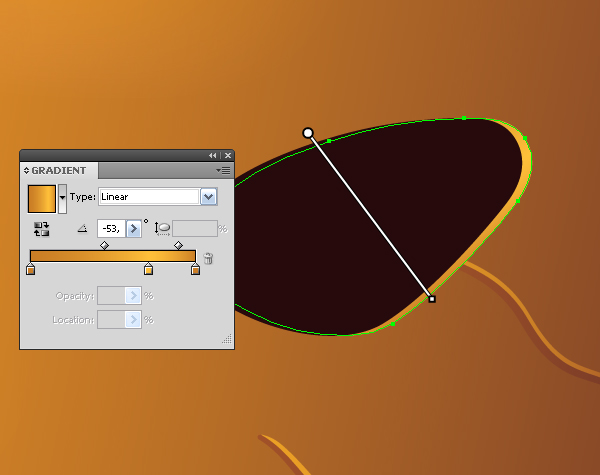The width and height of the screenshot is (600, 475).
Task: Click the gradient annotator round start point
Action: pos(308,133)
